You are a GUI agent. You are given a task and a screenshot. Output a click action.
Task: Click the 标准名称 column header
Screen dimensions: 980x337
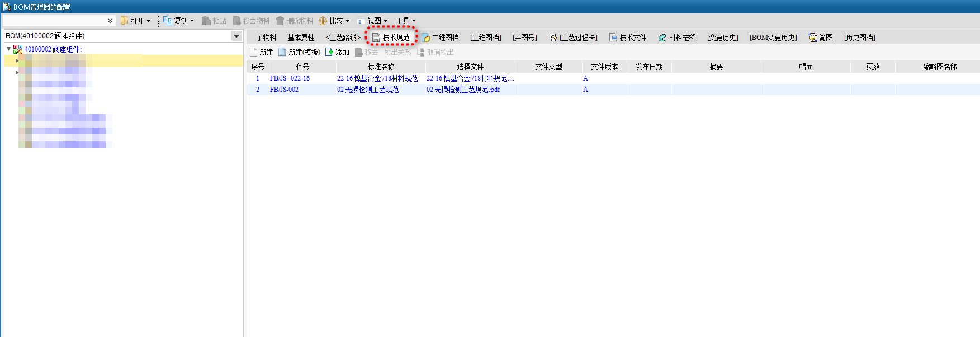pos(381,67)
